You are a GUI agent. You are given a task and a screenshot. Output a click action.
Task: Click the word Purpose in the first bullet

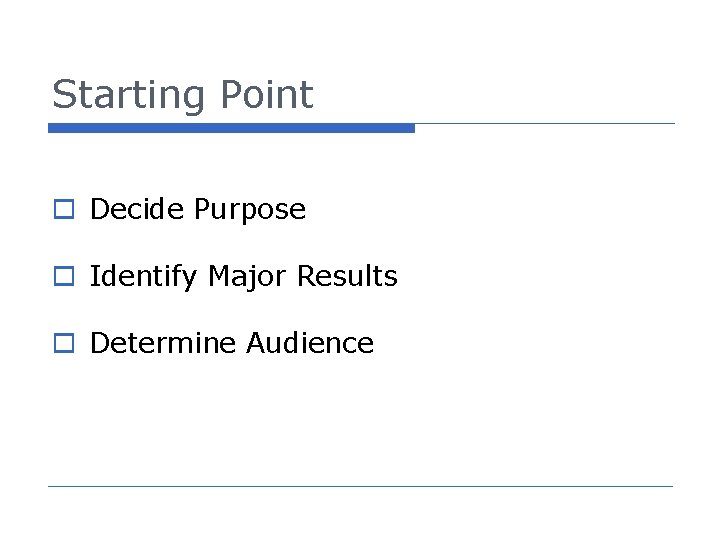[250, 211]
